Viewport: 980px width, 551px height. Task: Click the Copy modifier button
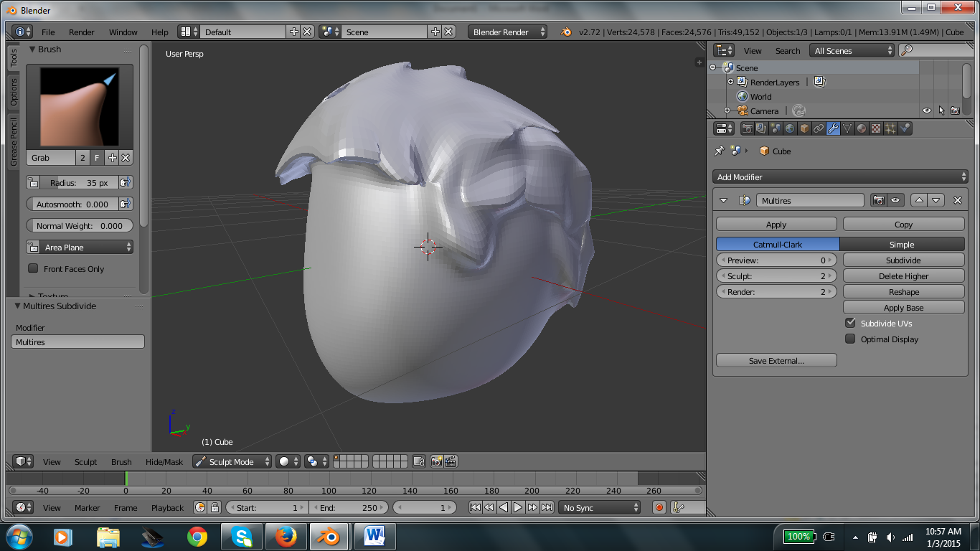(x=904, y=225)
